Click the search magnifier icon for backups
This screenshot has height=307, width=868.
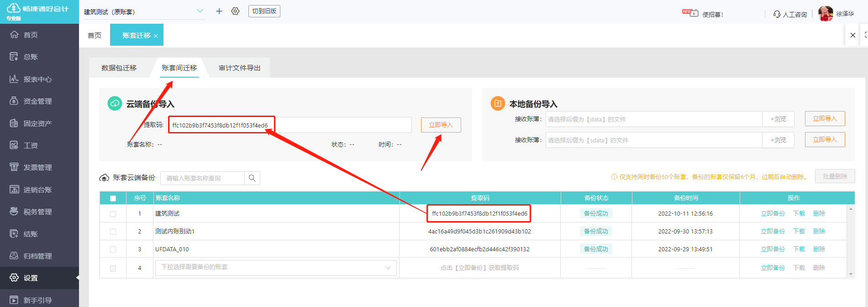252,178
